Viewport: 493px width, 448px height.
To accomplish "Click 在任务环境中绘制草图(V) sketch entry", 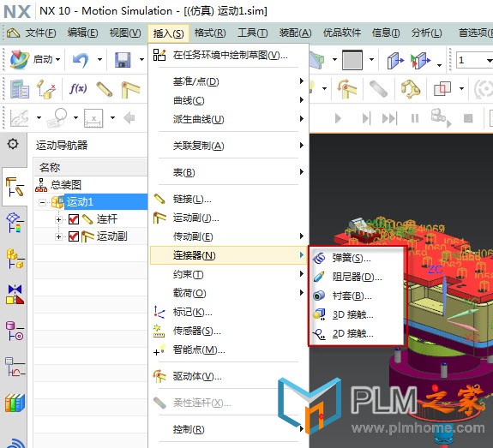I will coord(229,55).
